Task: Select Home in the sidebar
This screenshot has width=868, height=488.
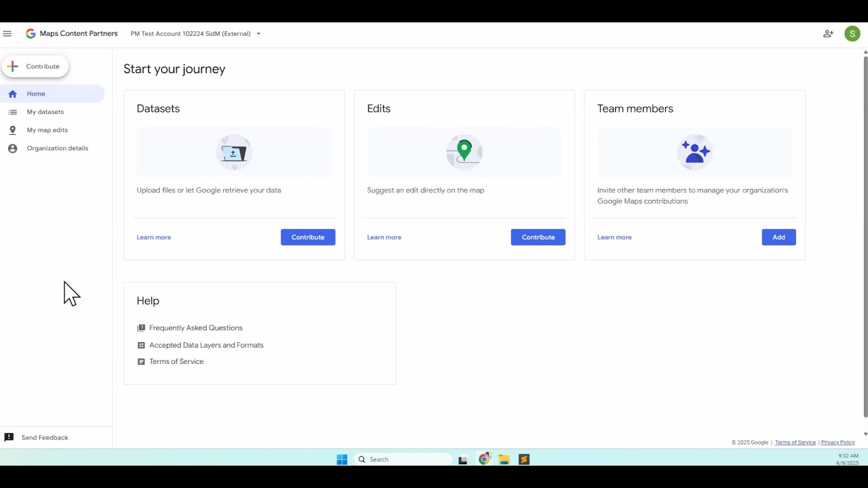Action: pos(52,94)
